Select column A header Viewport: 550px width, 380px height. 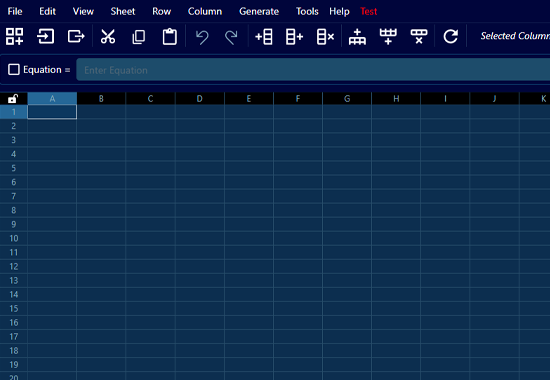point(52,99)
